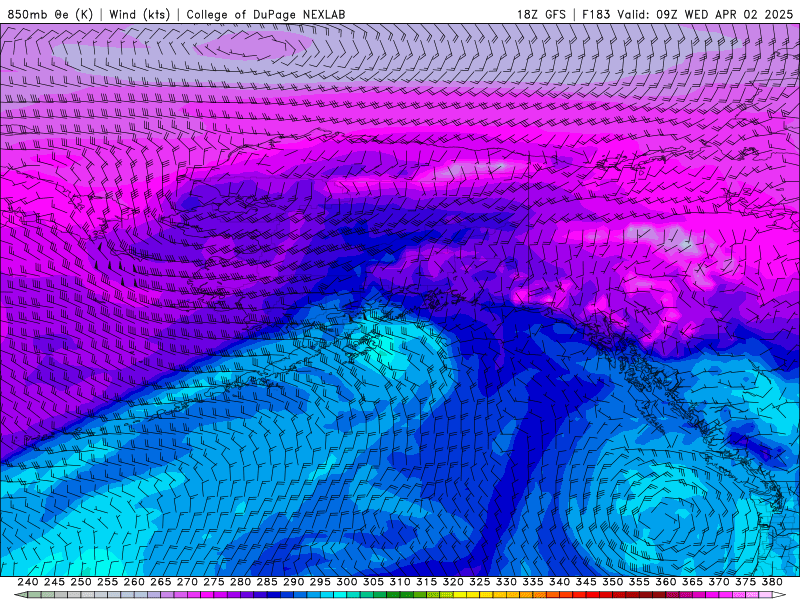Click the 340 value on the color scale
Screen dimensions: 800x600
[559, 582]
